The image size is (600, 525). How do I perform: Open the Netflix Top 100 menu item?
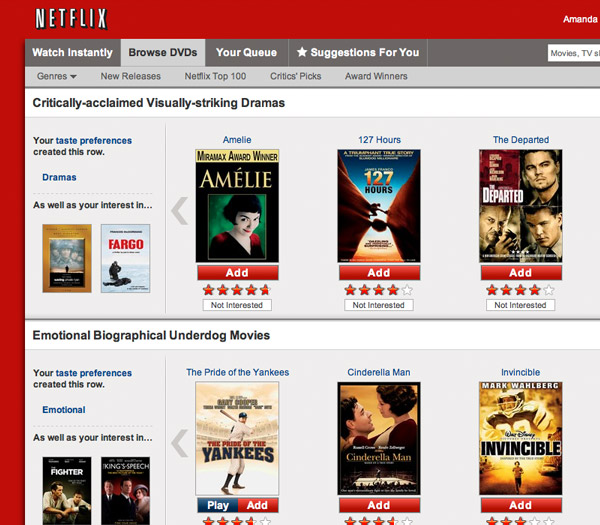215,76
